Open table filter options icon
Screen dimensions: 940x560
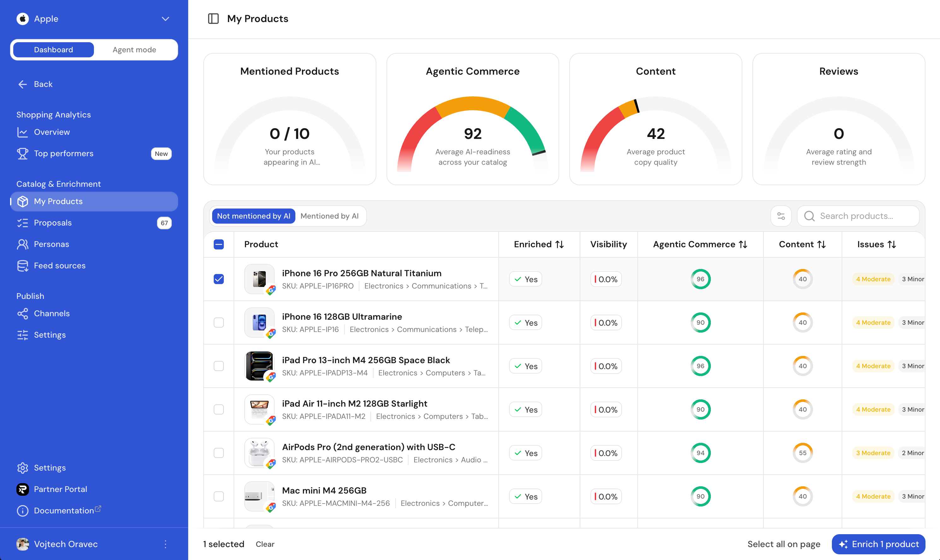780,216
